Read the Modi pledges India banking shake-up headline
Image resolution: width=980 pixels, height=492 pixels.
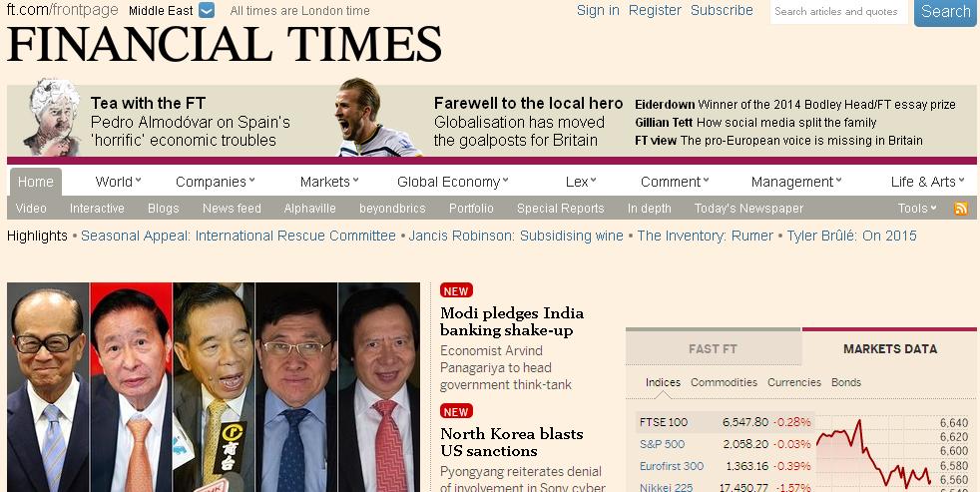512,321
